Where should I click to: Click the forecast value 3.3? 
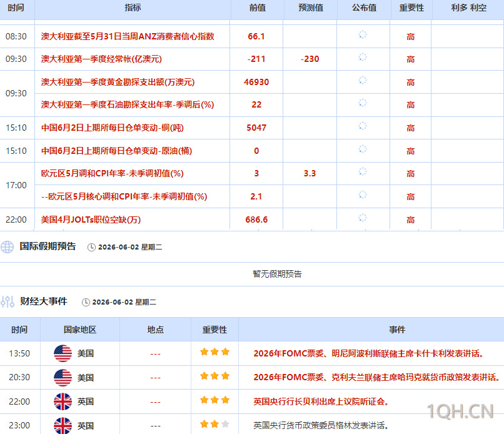coord(310,173)
